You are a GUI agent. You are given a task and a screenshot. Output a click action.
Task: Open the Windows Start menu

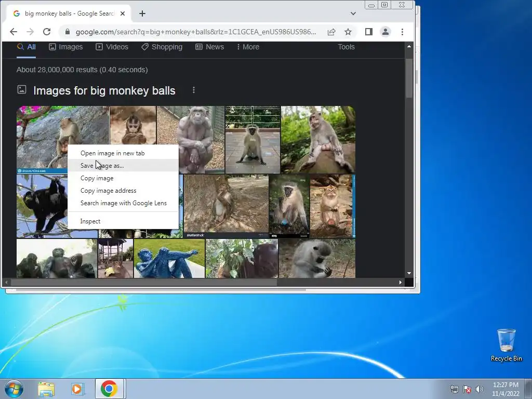click(14, 389)
